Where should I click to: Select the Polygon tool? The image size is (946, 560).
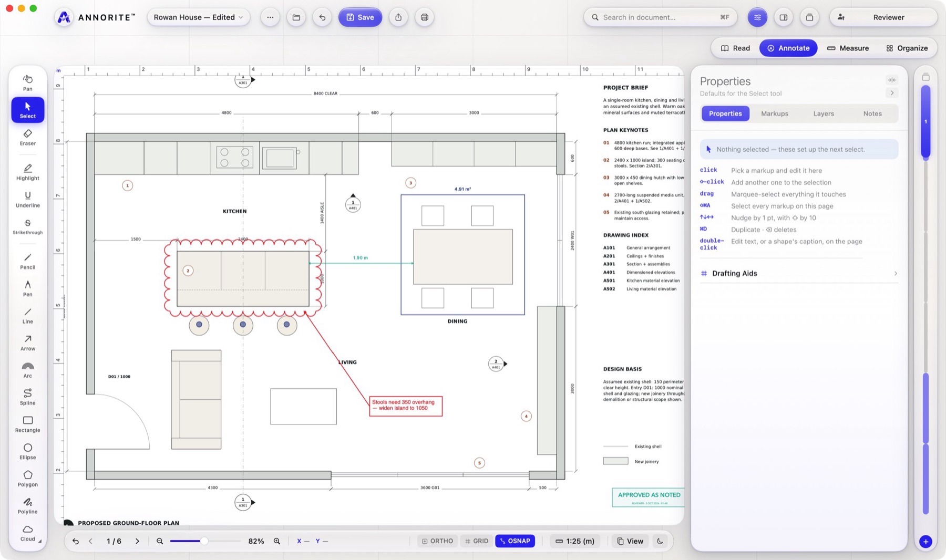[28, 479]
